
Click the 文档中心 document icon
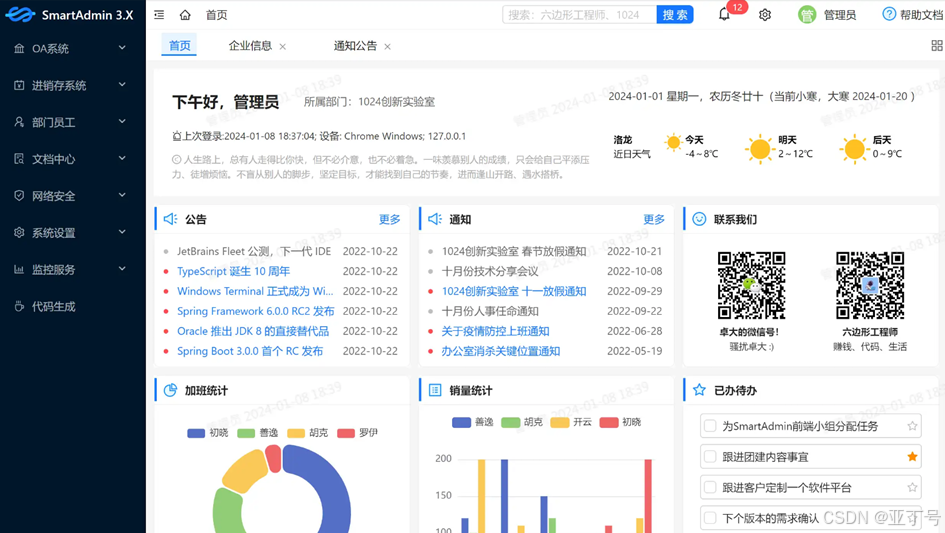pyautogui.click(x=19, y=159)
